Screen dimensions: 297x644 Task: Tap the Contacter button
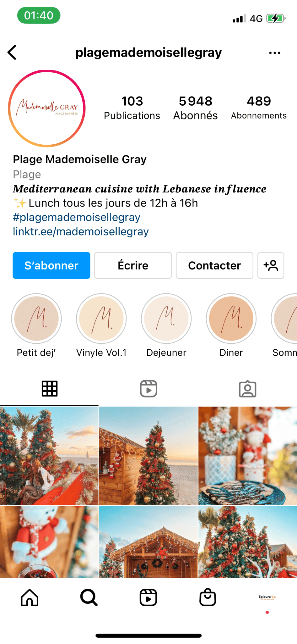[x=214, y=265]
